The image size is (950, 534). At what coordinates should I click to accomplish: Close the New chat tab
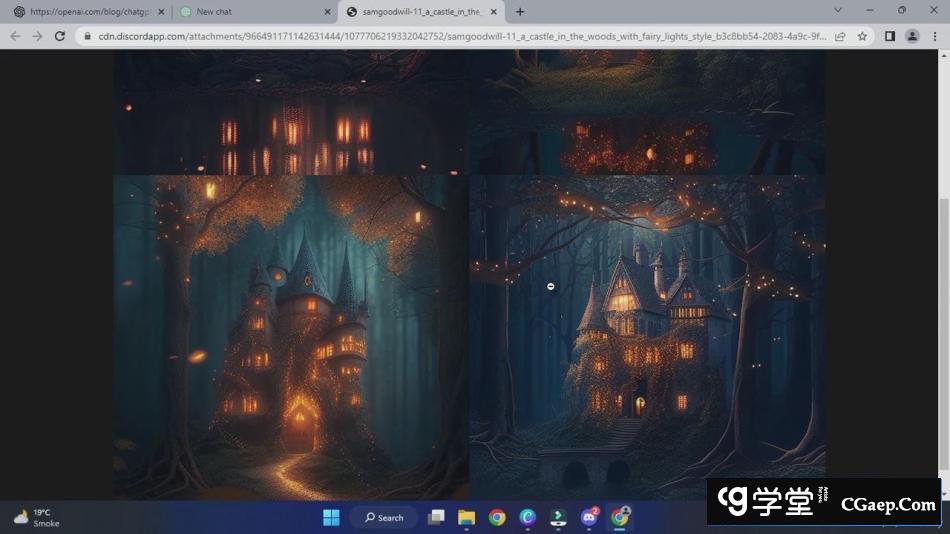click(x=327, y=12)
